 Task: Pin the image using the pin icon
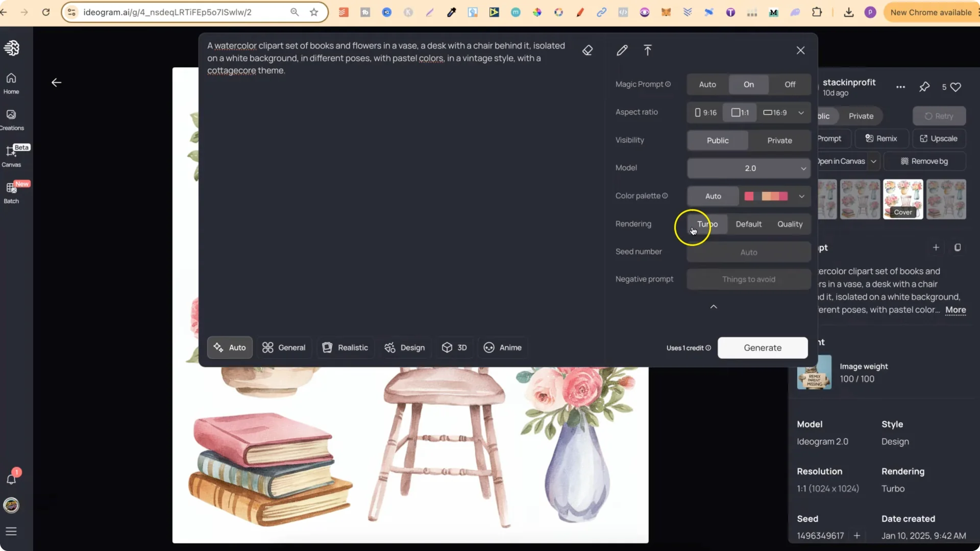point(925,87)
